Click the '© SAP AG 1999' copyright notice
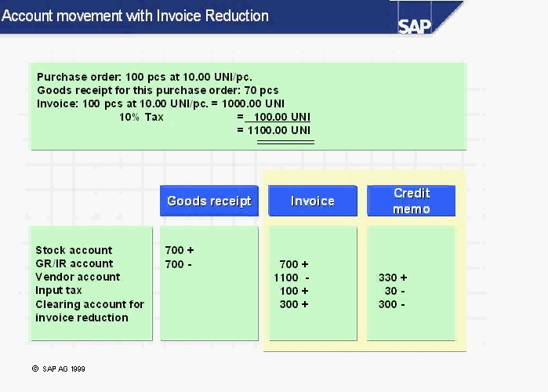This screenshot has width=548, height=392. point(58,369)
